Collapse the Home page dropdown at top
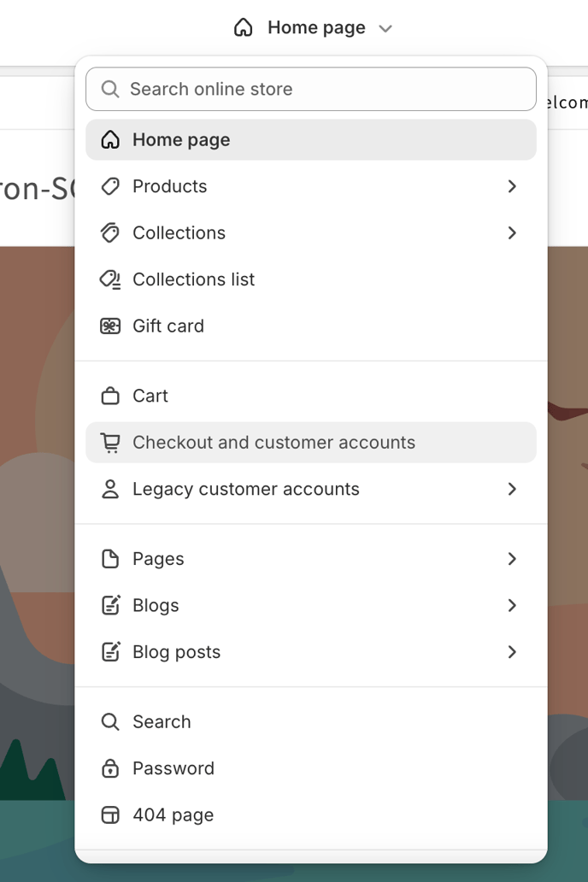588x882 pixels. click(313, 27)
